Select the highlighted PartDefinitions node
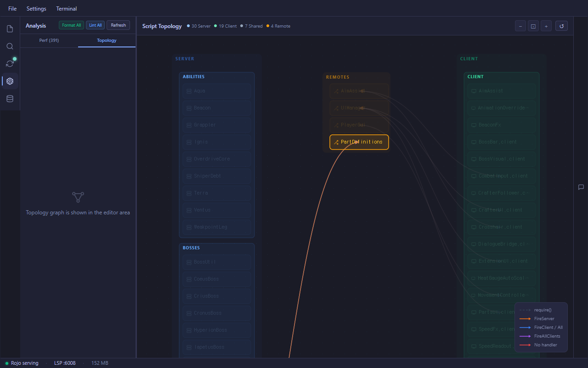 359,142
